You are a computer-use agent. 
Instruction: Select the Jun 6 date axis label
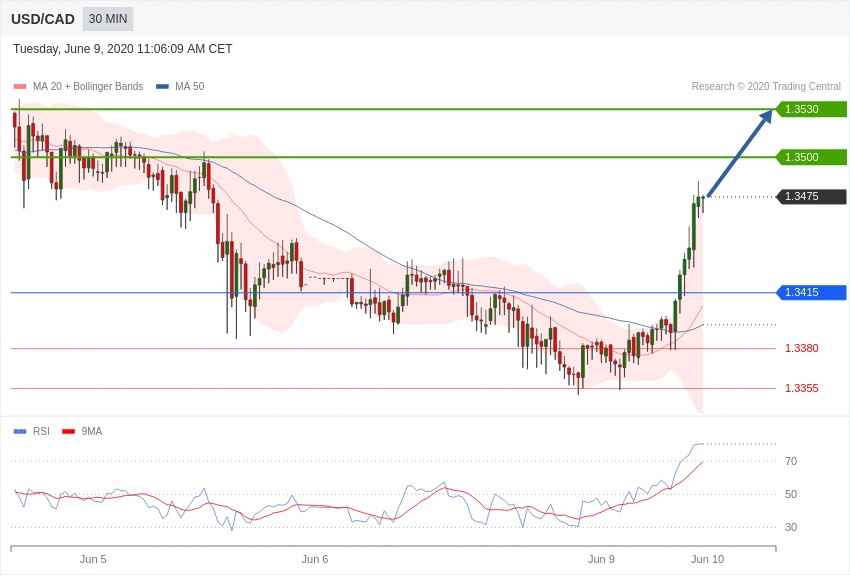coord(315,559)
